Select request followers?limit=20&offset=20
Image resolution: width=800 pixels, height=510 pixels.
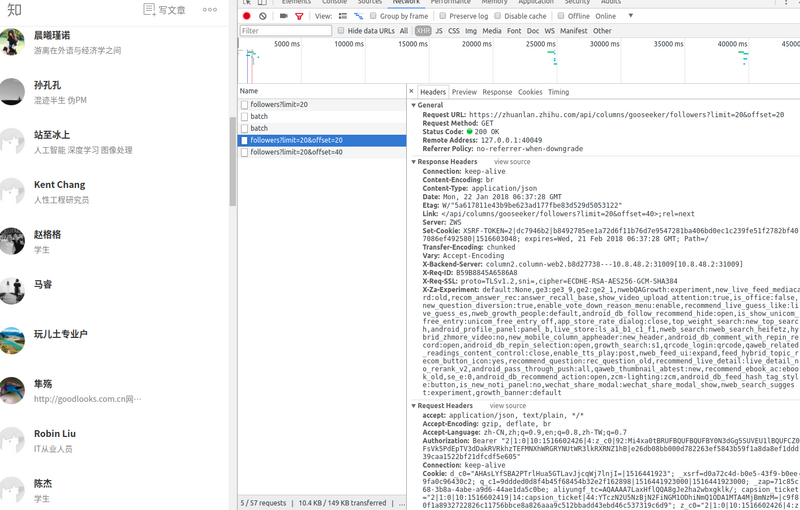[322, 140]
